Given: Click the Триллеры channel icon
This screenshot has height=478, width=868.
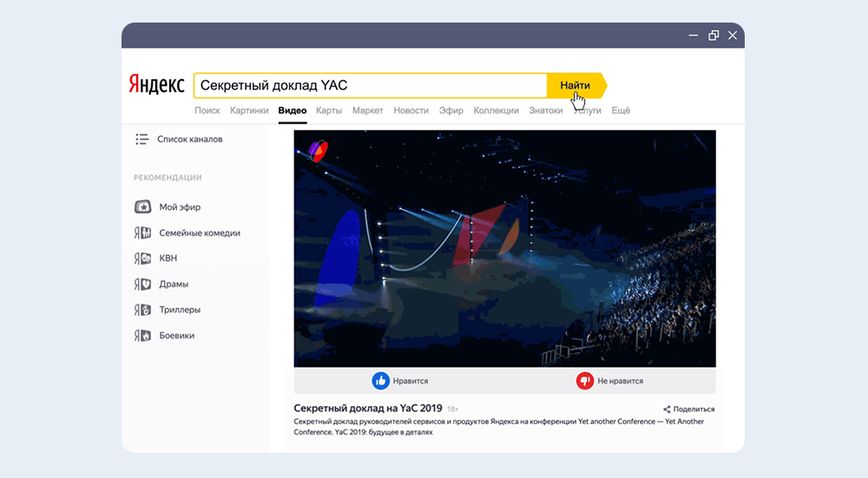Looking at the screenshot, I should [142, 310].
